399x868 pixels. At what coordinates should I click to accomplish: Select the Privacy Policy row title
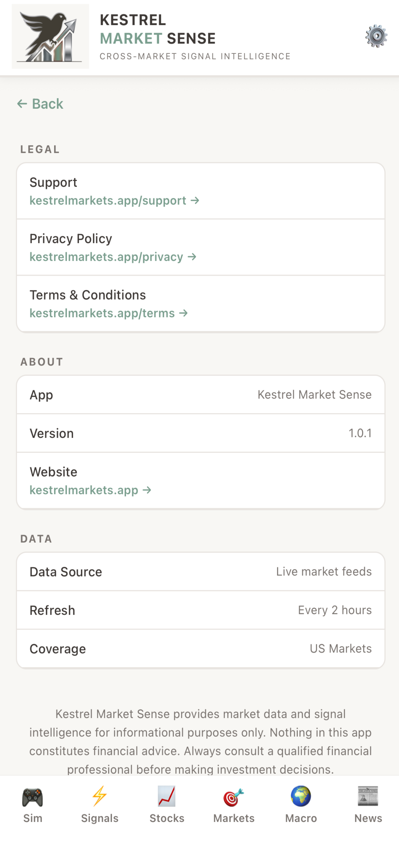[x=71, y=238]
